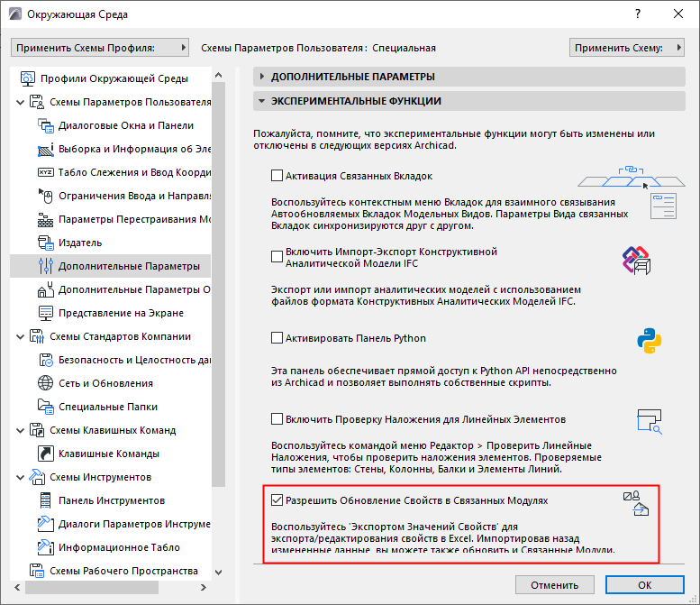Select Диалоговые Окна и Панели item
The height and width of the screenshot is (605, 700).
[126, 125]
